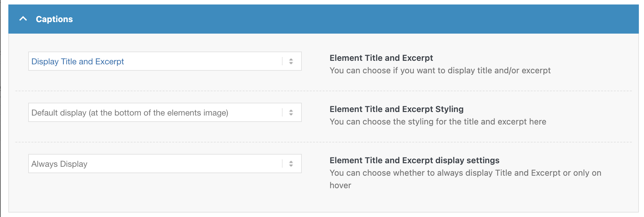Click the Element Title and Excerpt Styling label
The image size is (644, 217).
click(x=396, y=109)
